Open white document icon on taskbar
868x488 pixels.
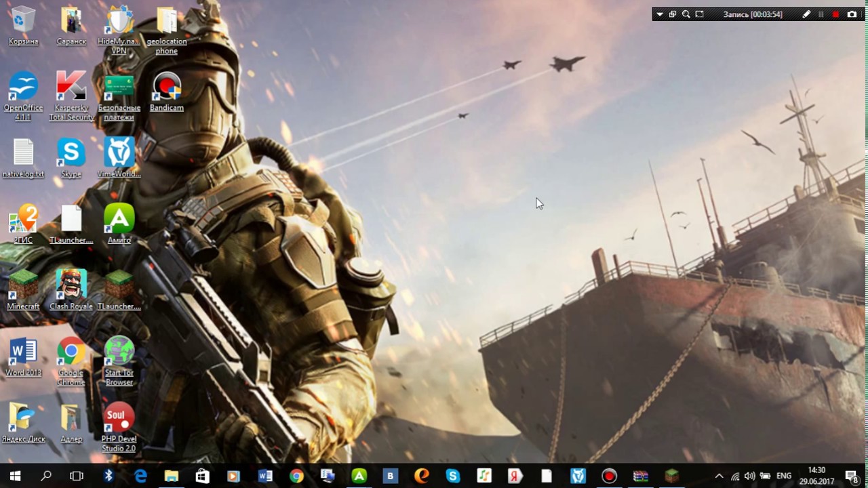(x=546, y=476)
